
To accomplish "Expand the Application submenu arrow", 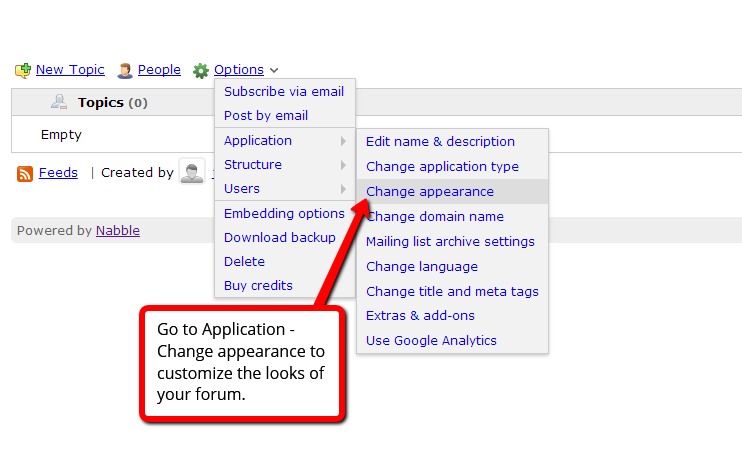I will (x=343, y=141).
